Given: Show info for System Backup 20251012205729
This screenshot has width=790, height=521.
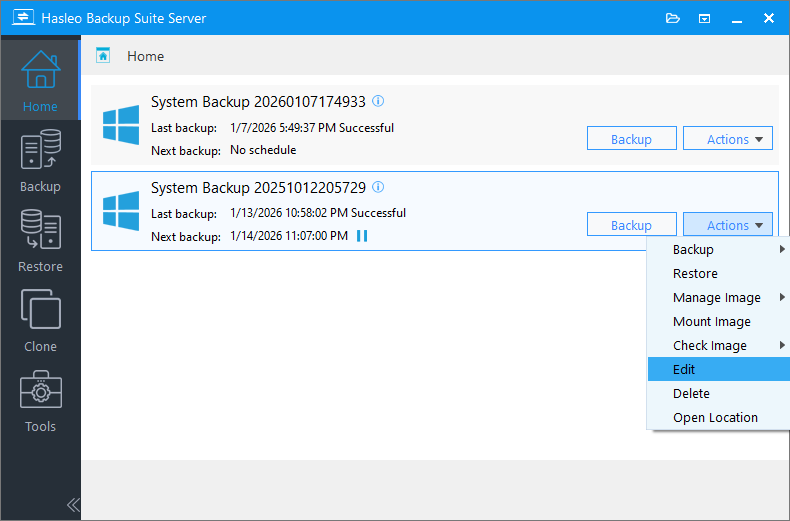Looking at the screenshot, I should pos(378,187).
